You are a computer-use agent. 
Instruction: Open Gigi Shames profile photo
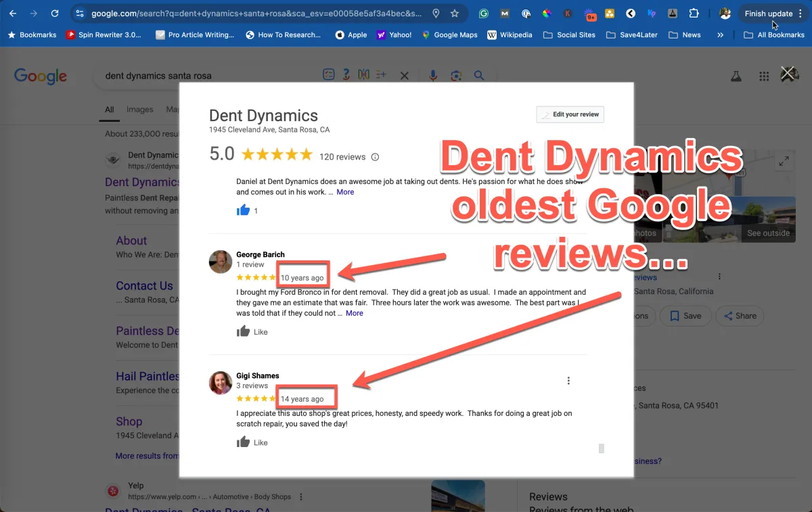pos(221,382)
